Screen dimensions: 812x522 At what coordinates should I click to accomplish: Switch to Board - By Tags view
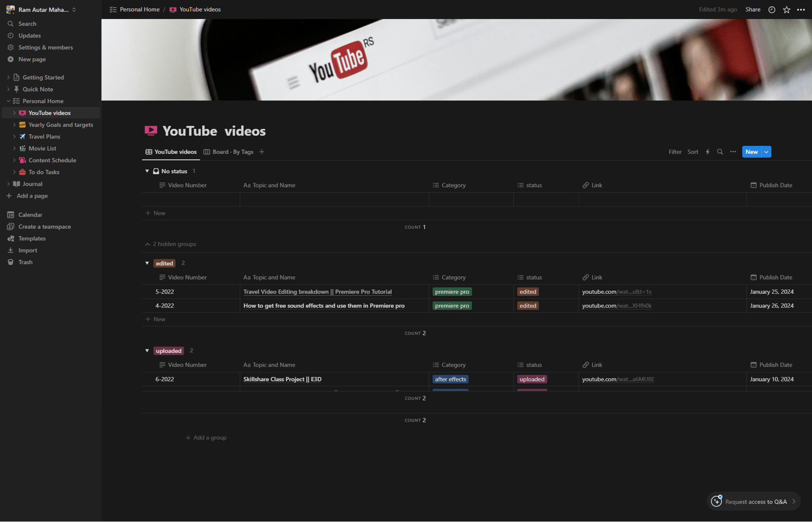click(x=228, y=152)
